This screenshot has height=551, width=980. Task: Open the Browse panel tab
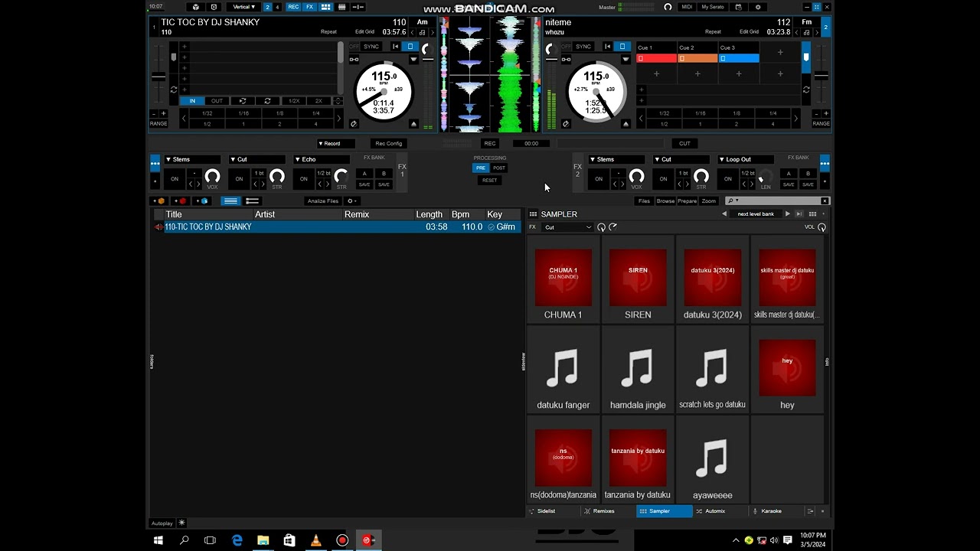pos(665,201)
